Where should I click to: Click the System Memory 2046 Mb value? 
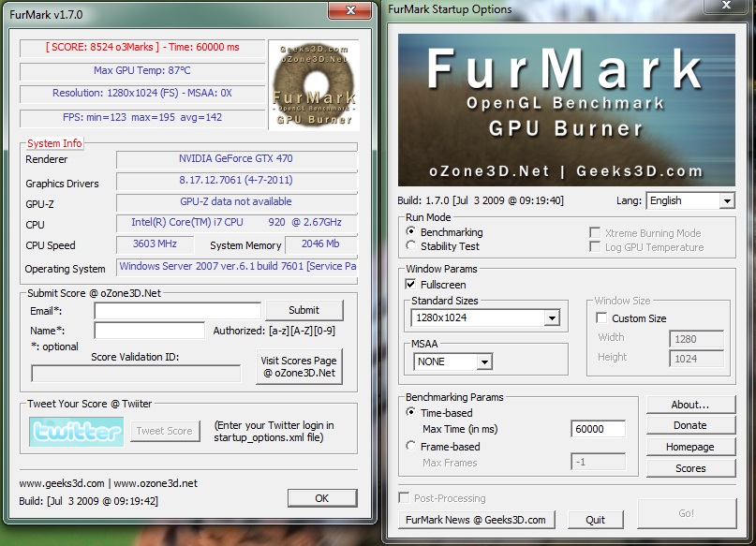click(x=320, y=243)
